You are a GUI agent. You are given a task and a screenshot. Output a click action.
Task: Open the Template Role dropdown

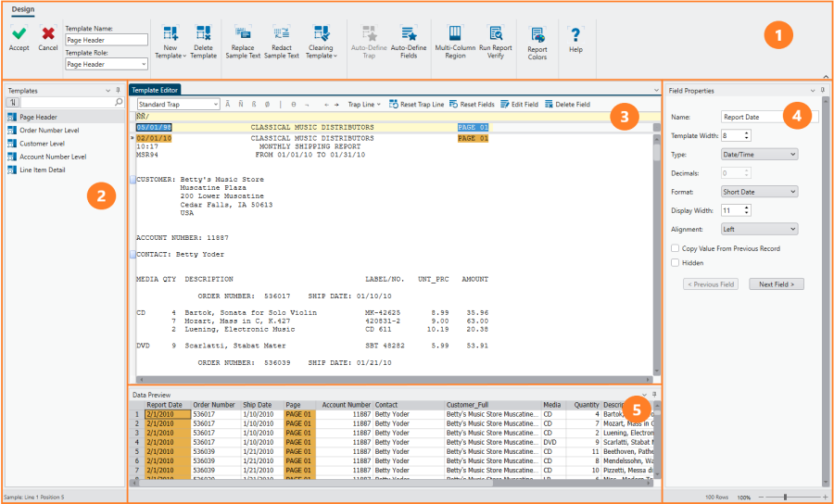point(107,65)
